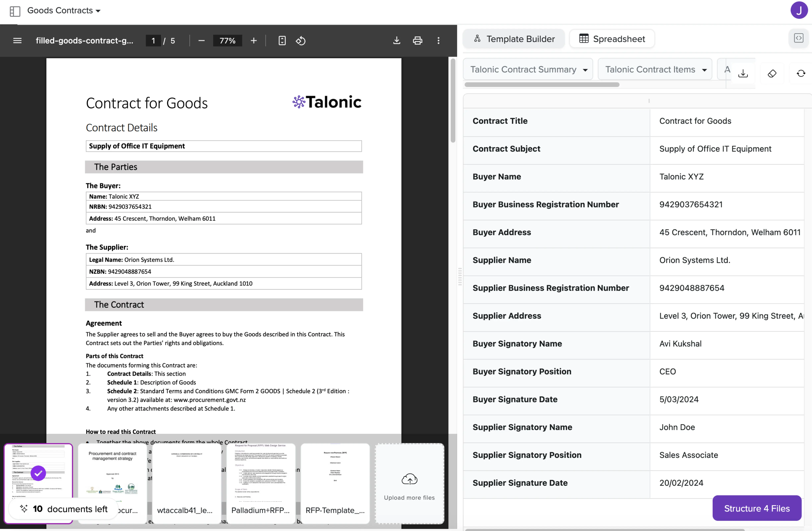Open the PDF viewer hamburger menu

(17, 41)
